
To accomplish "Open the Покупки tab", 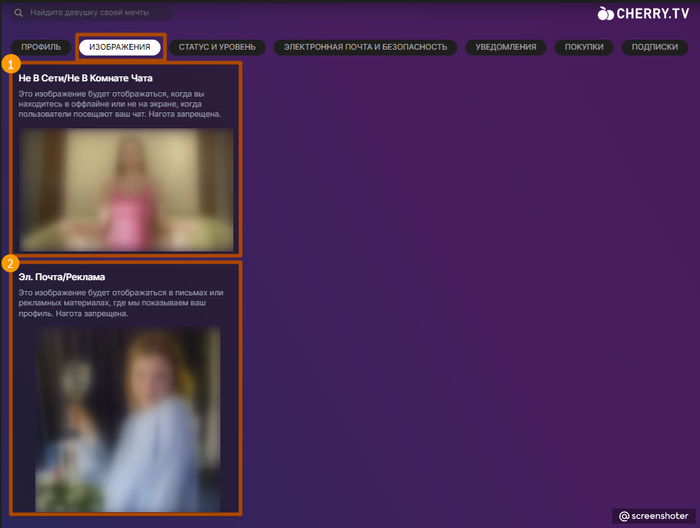I will pos(584,47).
